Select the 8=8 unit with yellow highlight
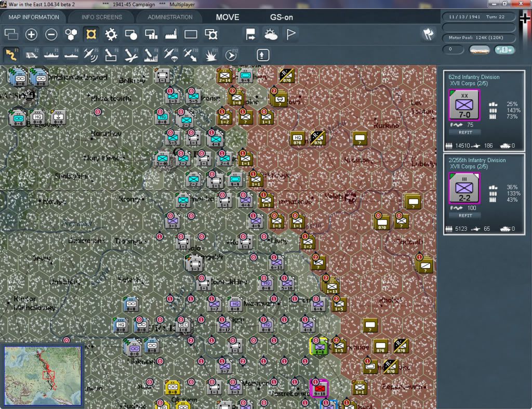Screen dimensions: 532x409 [320, 347]
